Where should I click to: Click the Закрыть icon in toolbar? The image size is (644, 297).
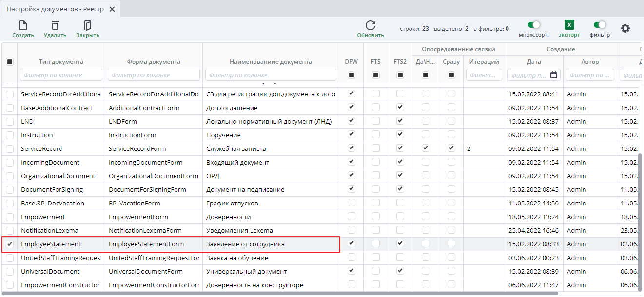pyautogui.click(x=88, y=26)
